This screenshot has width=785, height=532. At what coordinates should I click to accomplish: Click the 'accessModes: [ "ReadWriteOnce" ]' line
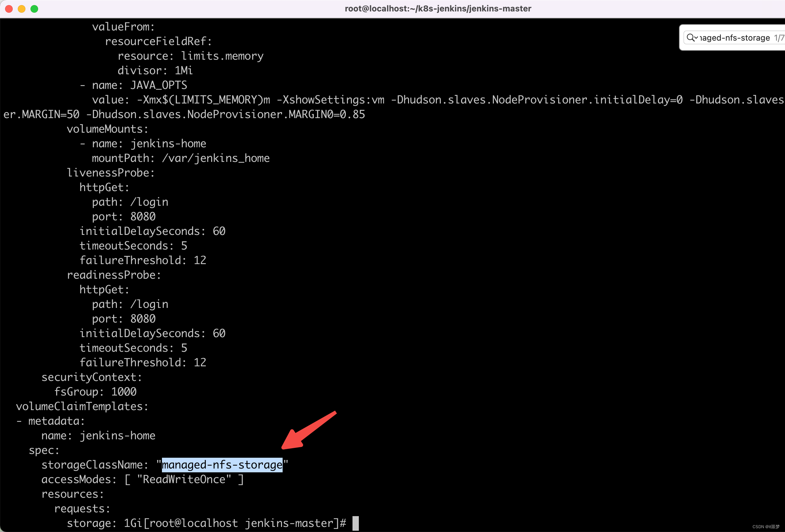tap(142, 479)
